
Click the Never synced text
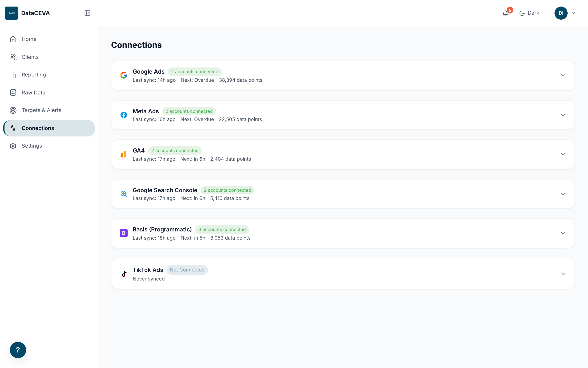[x=148, y=279]
